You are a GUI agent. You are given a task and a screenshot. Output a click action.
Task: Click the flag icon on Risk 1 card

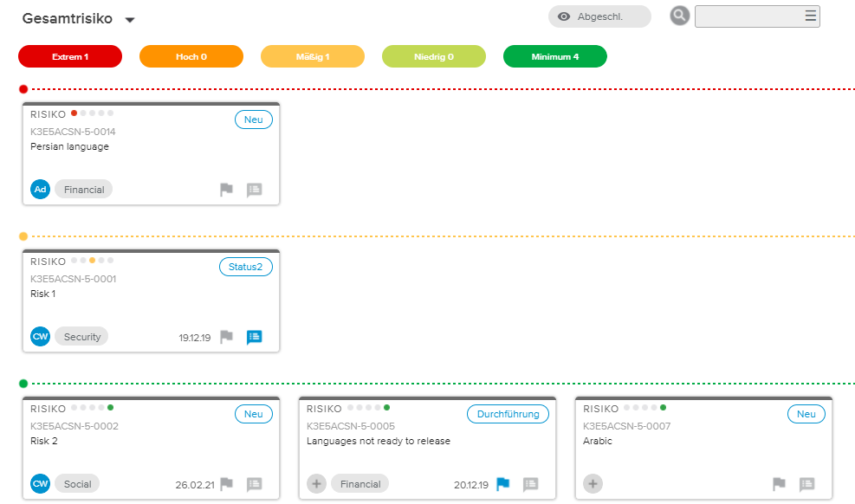(226, 337)
